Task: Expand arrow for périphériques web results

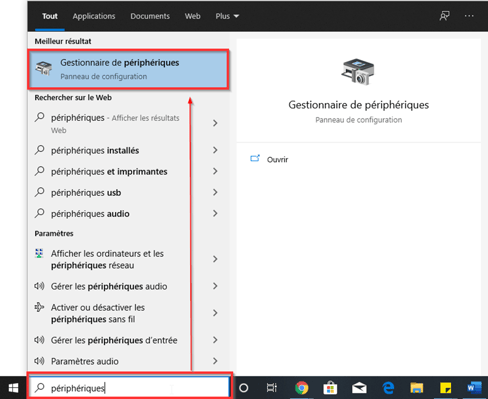Action: pyautogui.click(x=215, y=123)
